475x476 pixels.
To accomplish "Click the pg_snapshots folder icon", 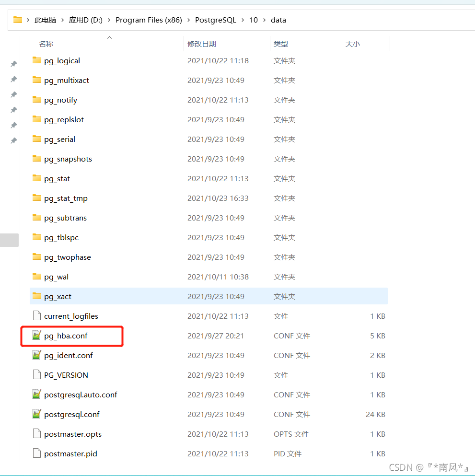I will [x=37, y=159].
